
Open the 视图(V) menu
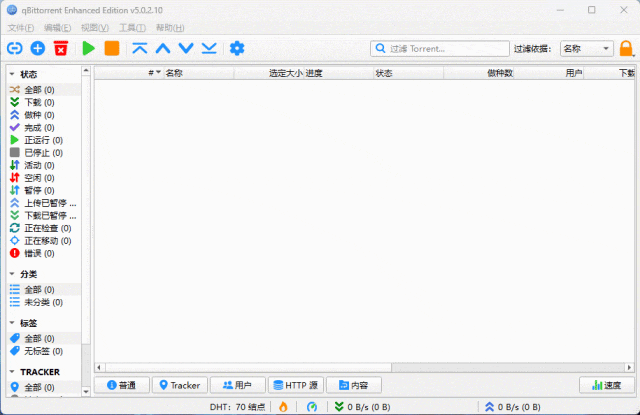(95, 28)
